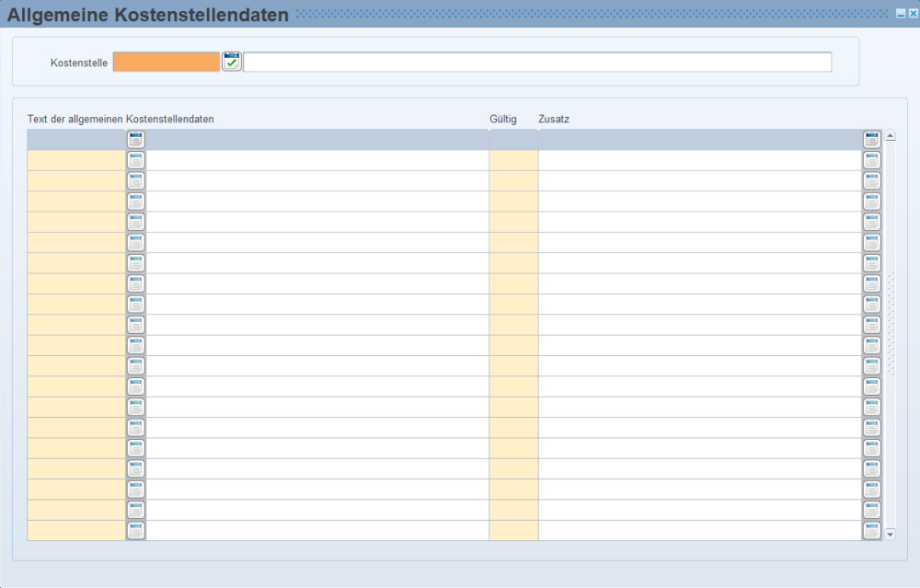Click the yellow text code cell in second row
Screen dimensions: 920x588
(76, 160)
